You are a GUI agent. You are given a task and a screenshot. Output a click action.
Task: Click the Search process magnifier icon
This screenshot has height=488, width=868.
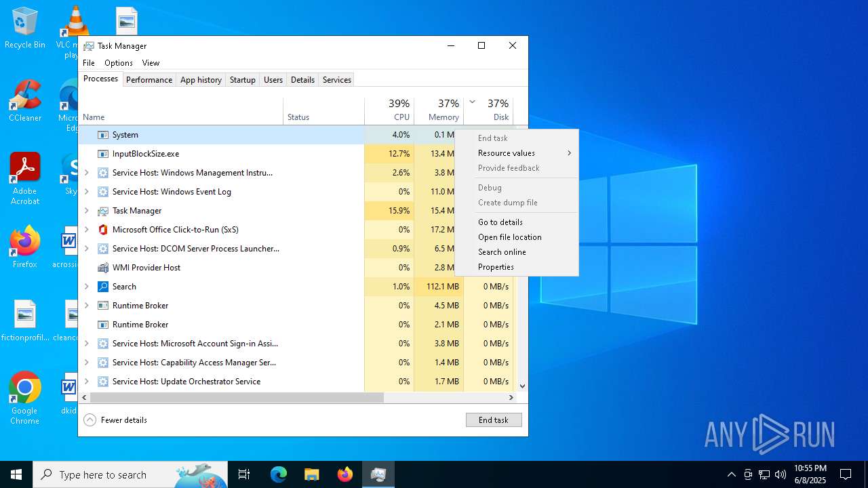click(x=103, y=287)
